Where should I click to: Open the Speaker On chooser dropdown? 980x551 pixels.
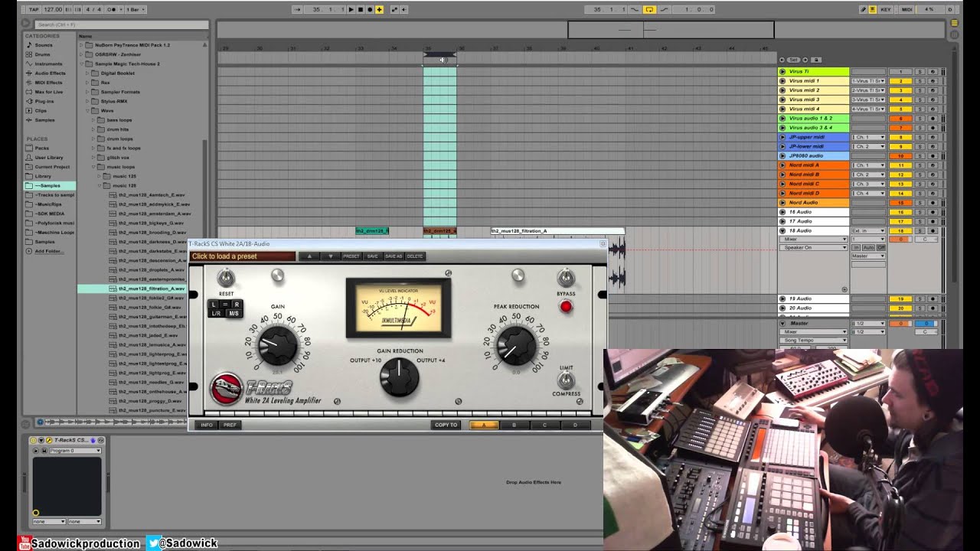pos(813,247)
